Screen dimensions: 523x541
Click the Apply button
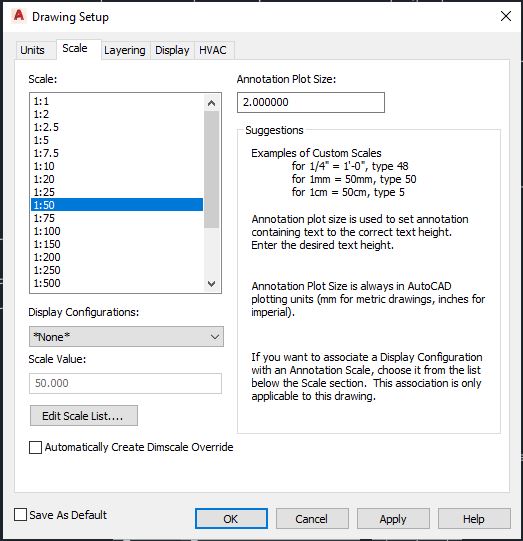coord(393,519)
